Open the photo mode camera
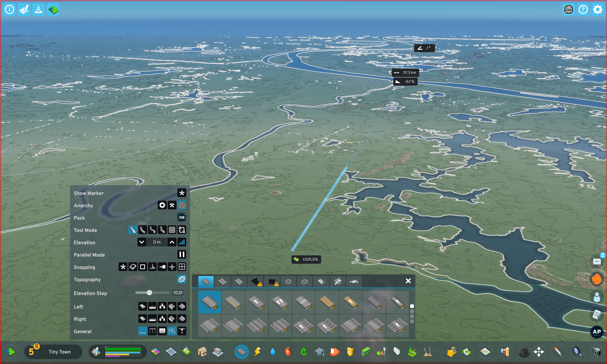This screenshot has width=607, height=364. pos(597,352)
